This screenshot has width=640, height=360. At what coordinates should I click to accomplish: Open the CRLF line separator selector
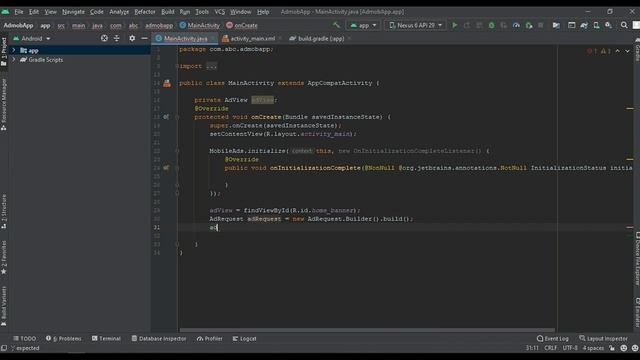point(550,348)
